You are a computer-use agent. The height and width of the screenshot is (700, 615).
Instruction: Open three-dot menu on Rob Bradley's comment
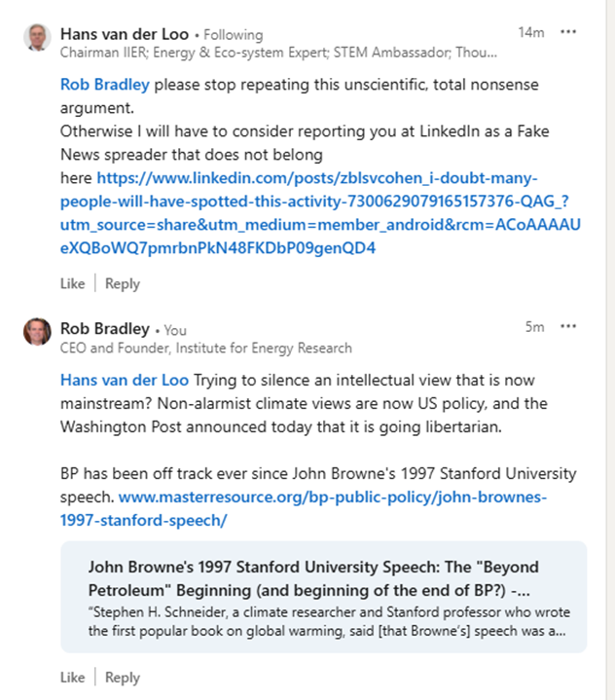pyautogui.click(x=568, y=326)
